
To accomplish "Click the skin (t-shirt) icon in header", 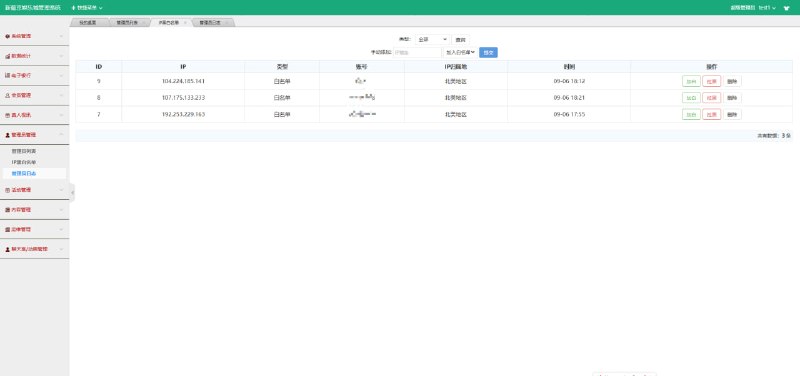I will [786, 8].
